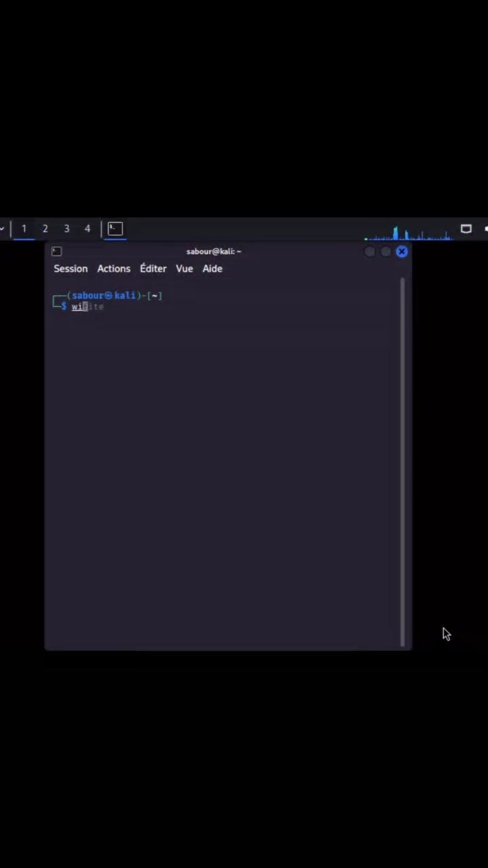This screenshot has width=488, height=868.
Task: Open the Session menu
Action: pyautogui.click(x=70, y=269)
